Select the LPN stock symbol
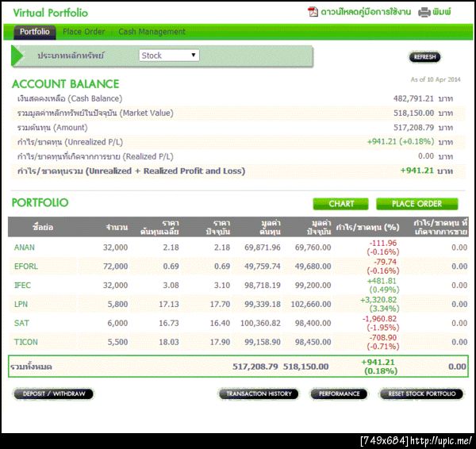Image resolution: width=476 pixels, height=449 pixels. [21, 304]
